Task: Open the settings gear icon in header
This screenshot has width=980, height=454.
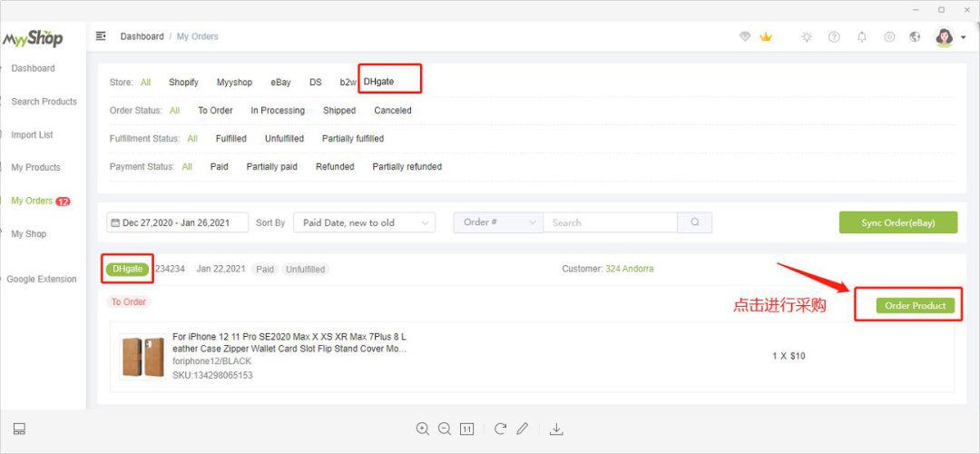Action: point(889,37)
